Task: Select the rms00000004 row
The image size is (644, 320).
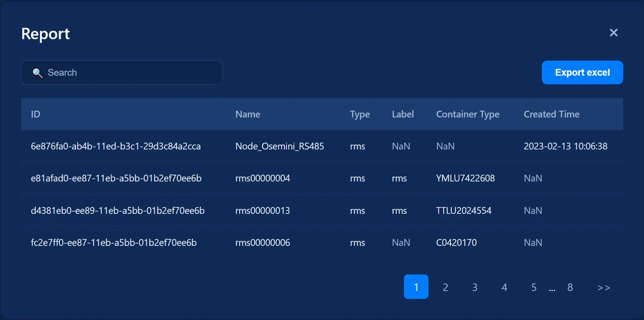Action: [x=263, y=178]
